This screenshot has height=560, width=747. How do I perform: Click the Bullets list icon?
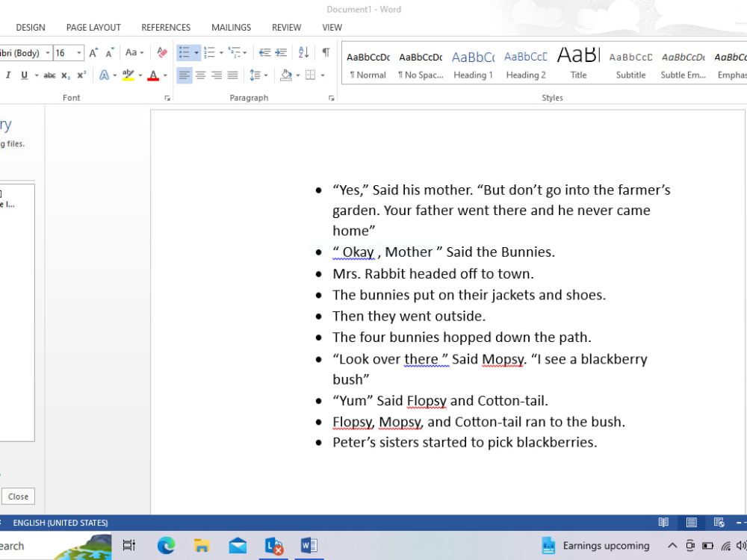pos(184,52)
